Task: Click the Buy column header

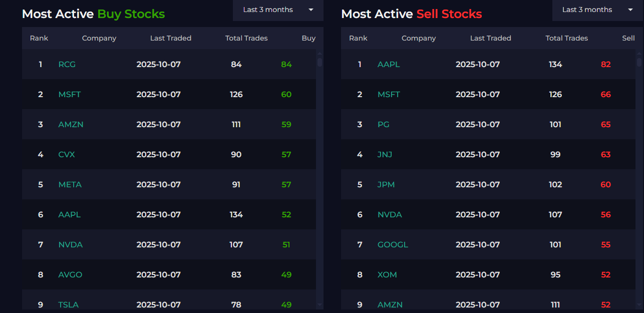Action: 308,38
